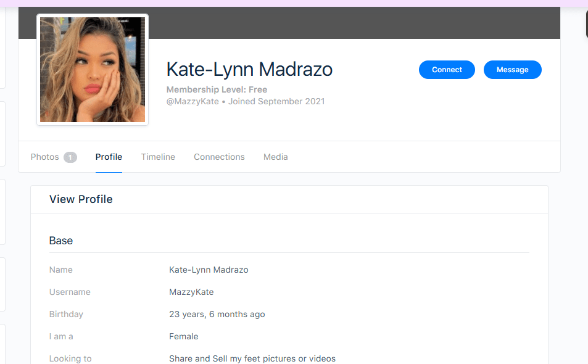
Task: Click the photo count badge on Photos
Action: pyautogui.click(x=70, y=157)
